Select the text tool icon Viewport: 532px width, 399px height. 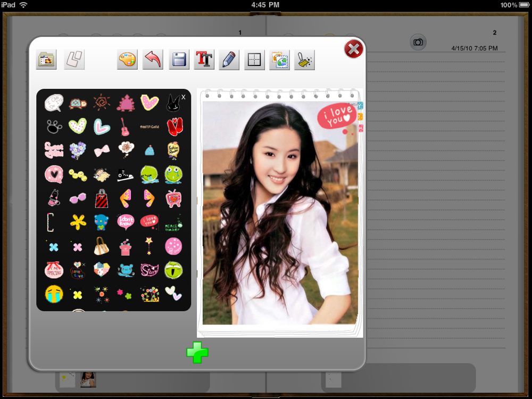click(x=204, y=60)
